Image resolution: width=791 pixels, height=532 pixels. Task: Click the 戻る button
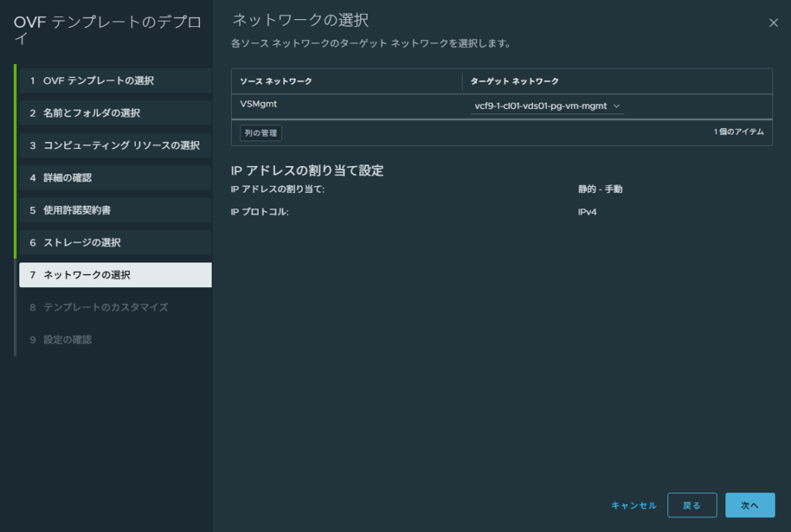tap(691, 505)
